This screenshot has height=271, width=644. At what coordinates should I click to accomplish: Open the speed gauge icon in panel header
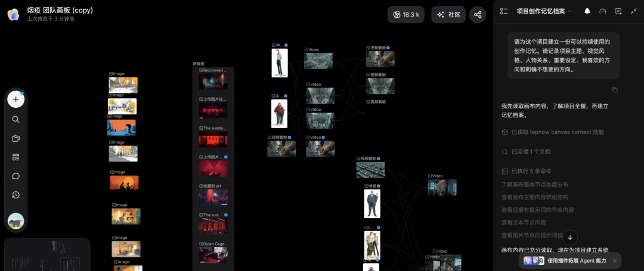tap(602, 11)
